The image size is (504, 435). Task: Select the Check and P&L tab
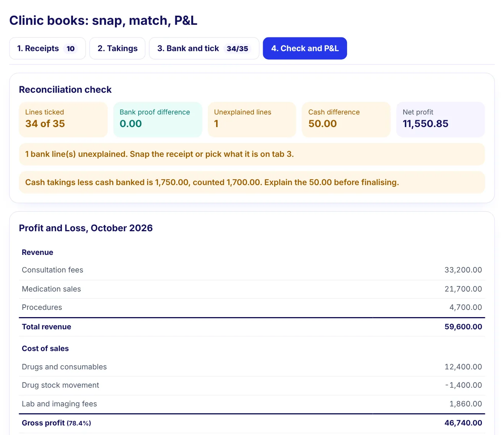point(305,48)
